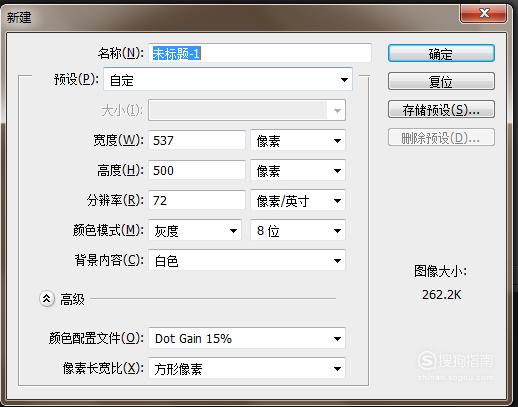The image size is (518, 407).
Task: Click the 宽度 field showing 537
Action: [x=197, y=140]
